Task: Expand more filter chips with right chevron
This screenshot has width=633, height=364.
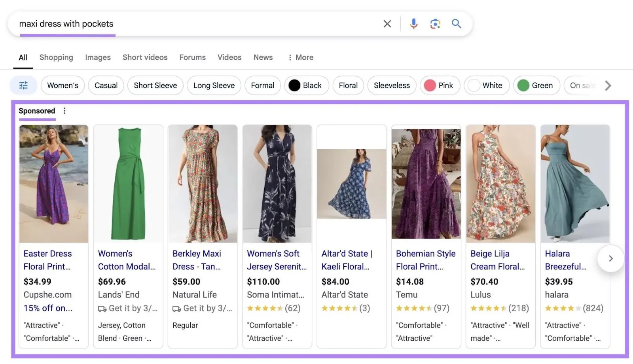Action: tap(608, 85)
